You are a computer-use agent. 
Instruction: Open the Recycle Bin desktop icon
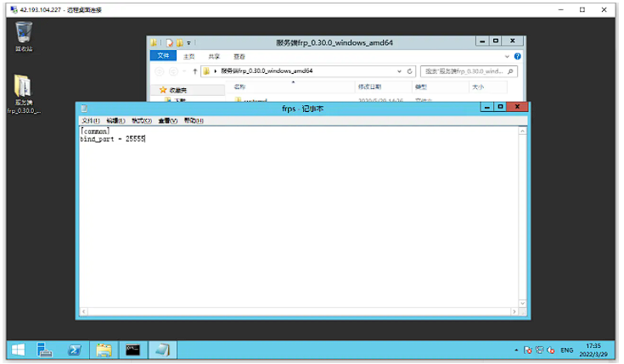click(25, 34)
